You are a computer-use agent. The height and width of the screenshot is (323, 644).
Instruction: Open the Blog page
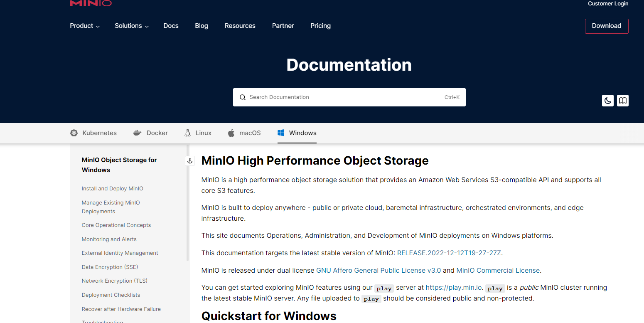point(202,26)
